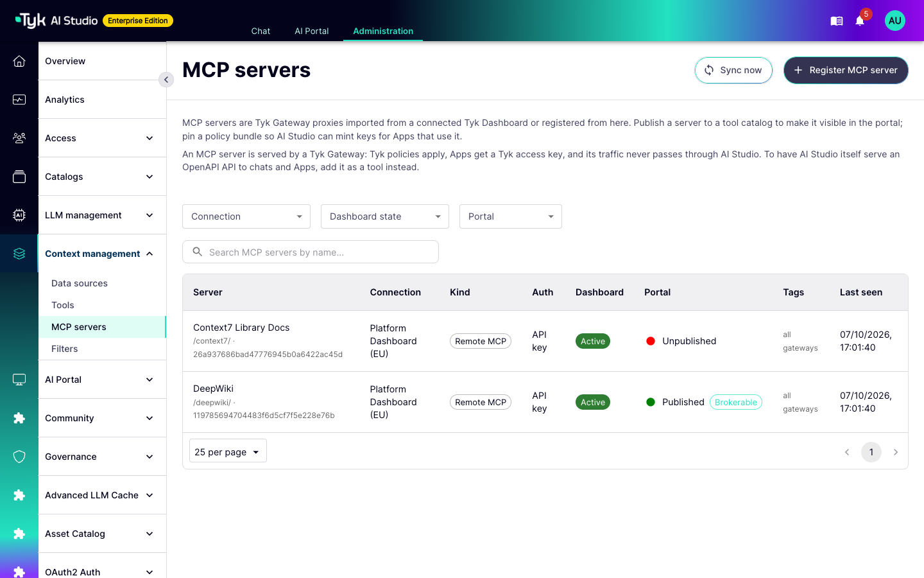Click the Tyk AI Studio logo
Screen dimensions: 924x578
tap(56, 21)
